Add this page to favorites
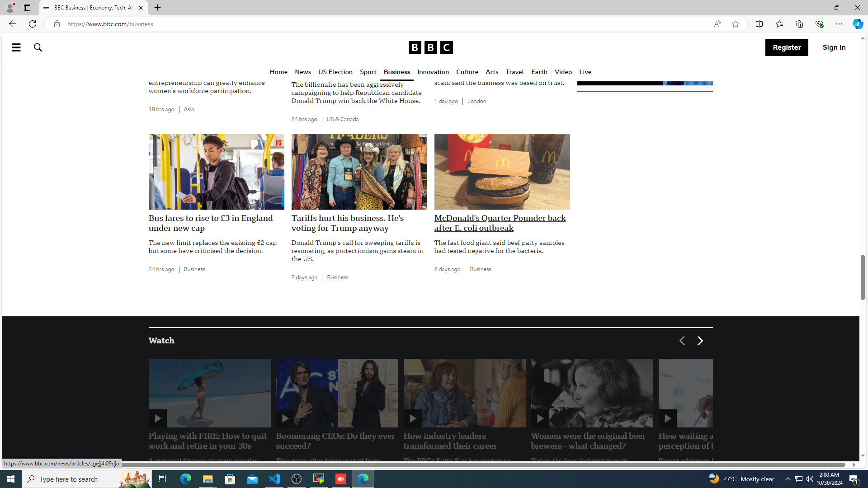The width and height of the screenshot is (868, 488). [736, 24]
